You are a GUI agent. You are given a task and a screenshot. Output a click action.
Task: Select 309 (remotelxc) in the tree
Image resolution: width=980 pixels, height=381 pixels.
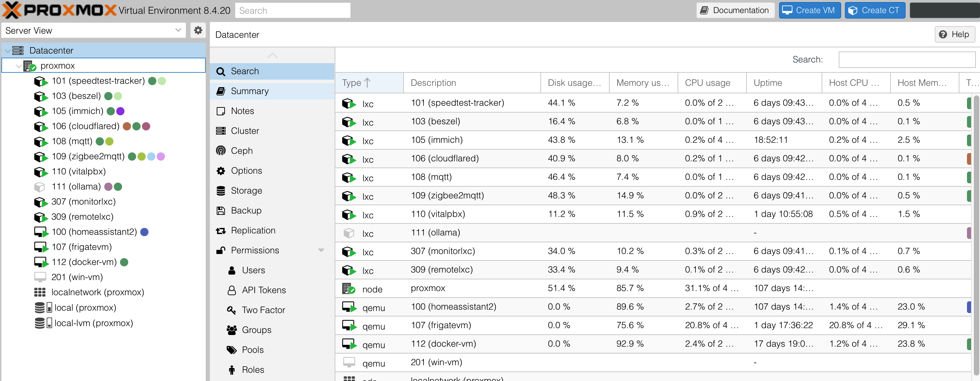[x=83, y=217]
